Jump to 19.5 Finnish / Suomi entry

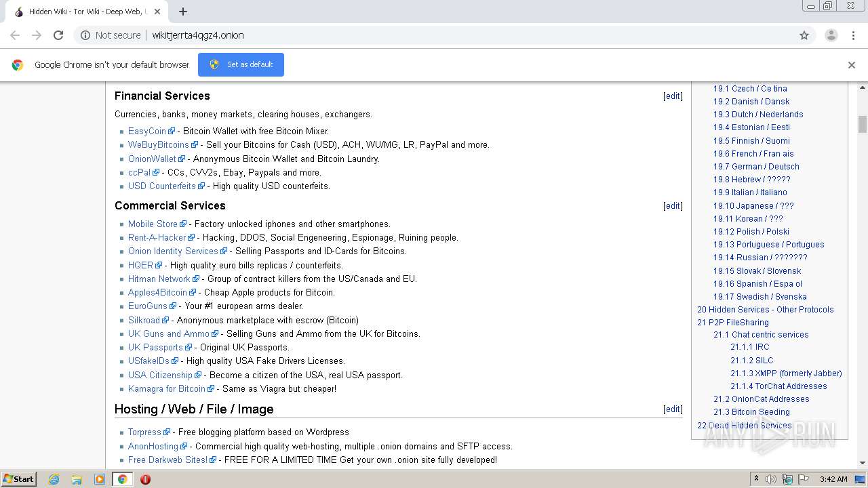pos(751,141)
